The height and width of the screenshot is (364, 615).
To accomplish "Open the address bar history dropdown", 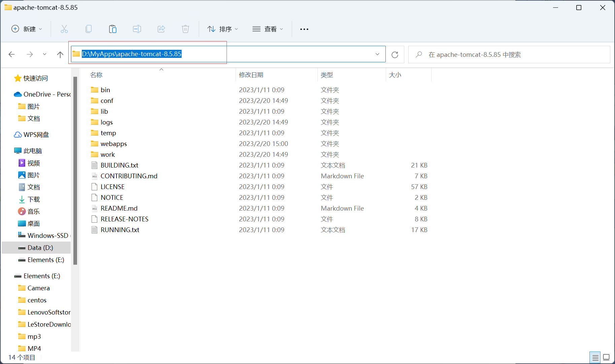I will click(x=377, y=54).
